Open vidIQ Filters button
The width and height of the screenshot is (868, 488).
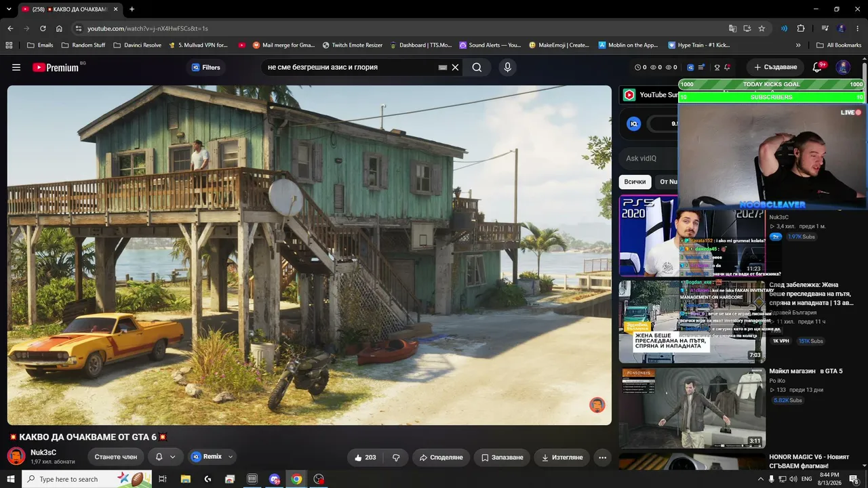click(206, 67)
